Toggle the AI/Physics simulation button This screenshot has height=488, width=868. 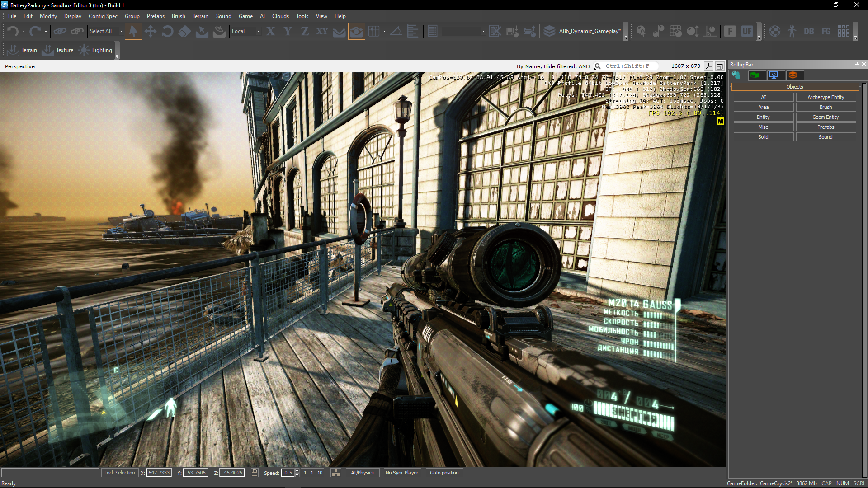point(362,473)
